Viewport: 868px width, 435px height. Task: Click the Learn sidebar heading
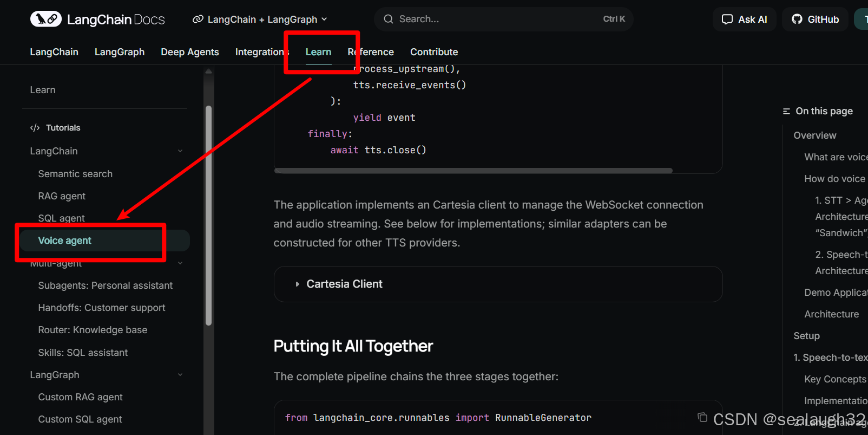click(43, 90)
